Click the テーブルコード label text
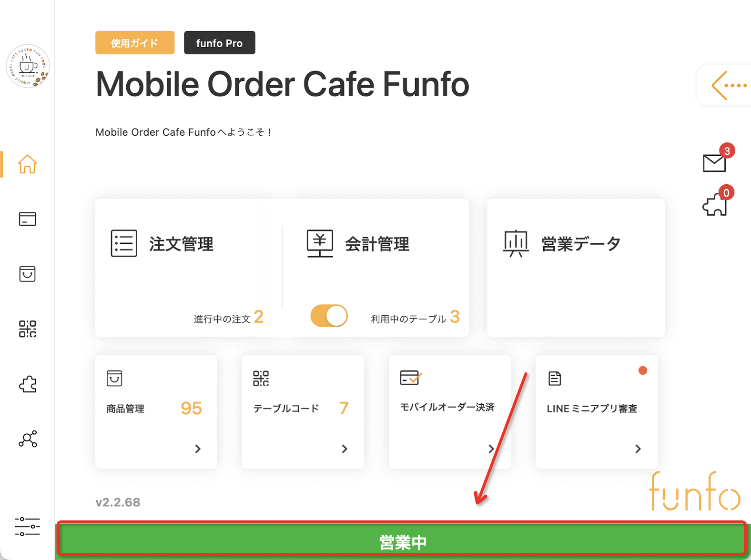751x560 pixels. (x=286, y=409)
